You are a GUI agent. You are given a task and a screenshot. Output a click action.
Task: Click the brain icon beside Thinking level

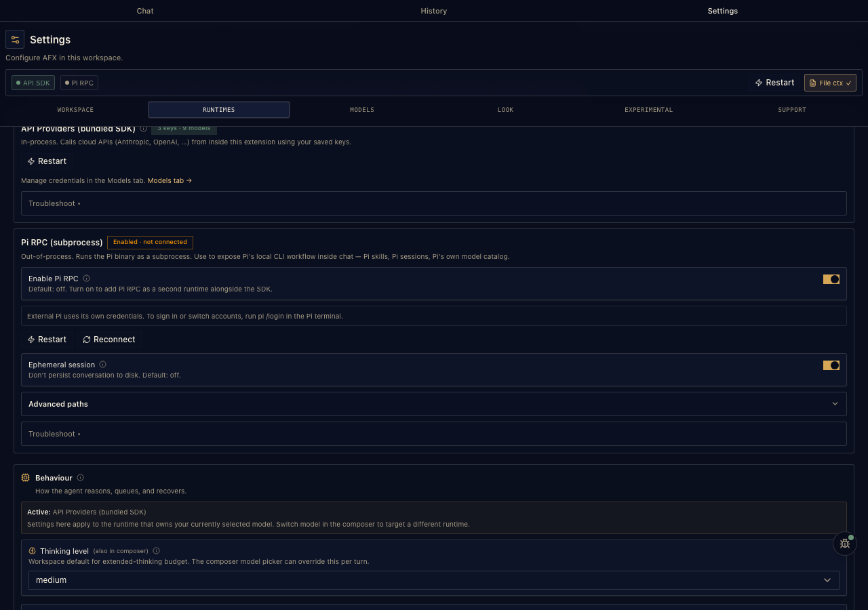point(32,551)
